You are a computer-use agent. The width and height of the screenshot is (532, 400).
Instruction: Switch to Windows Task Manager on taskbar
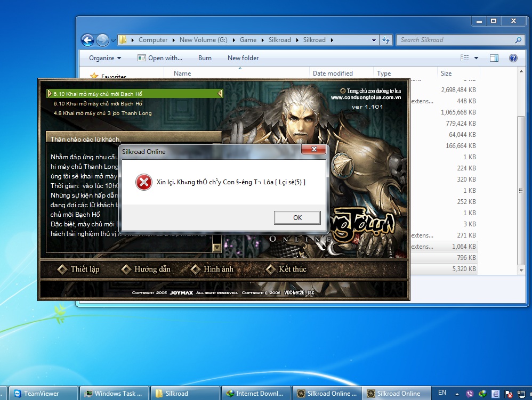114,393
